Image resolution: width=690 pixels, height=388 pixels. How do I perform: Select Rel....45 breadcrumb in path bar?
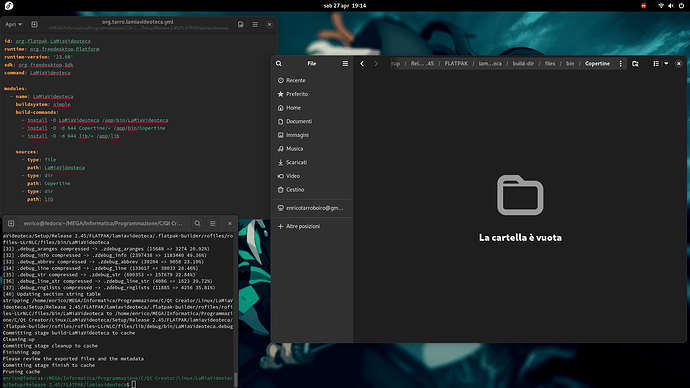click(422, 63)
